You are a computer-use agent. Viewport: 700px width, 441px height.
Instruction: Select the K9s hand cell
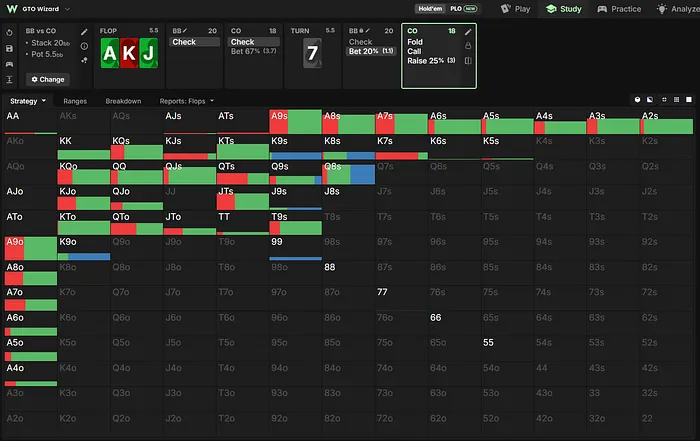296,147
